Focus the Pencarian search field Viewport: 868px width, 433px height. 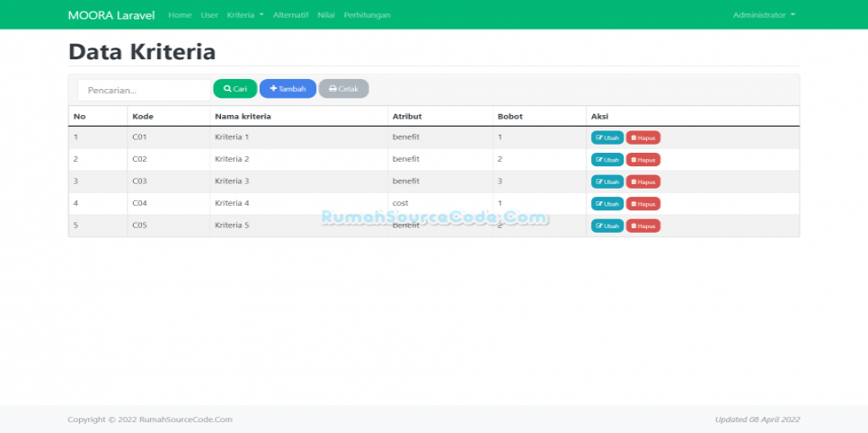[x=144, y=90]
